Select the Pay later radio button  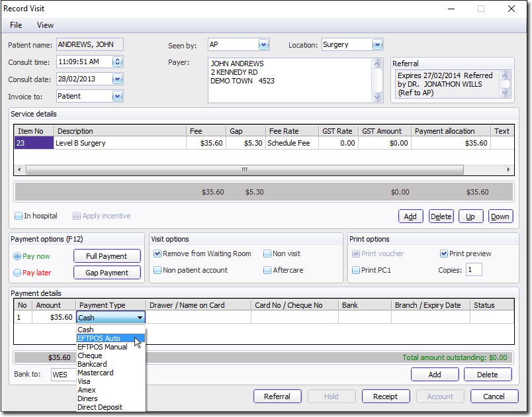point(17,273)
